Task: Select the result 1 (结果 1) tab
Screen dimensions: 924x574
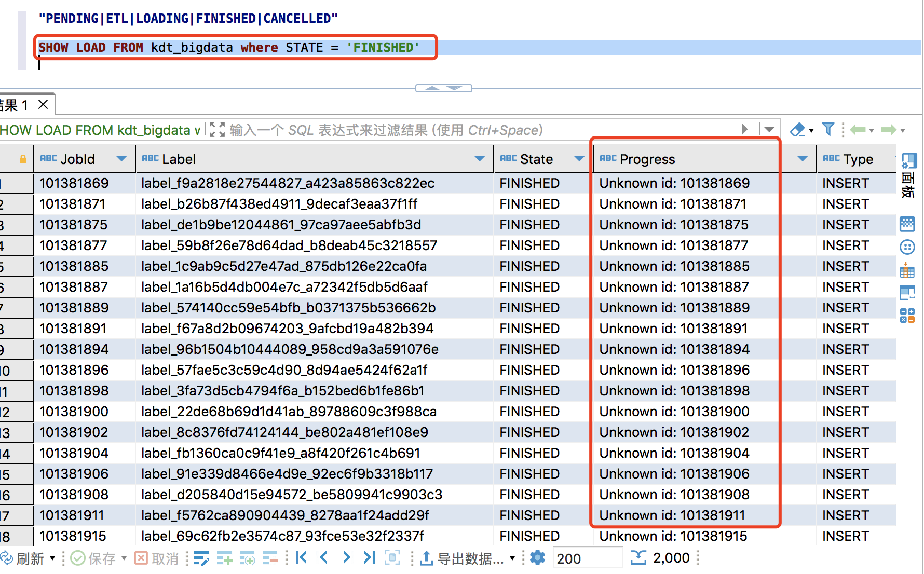Action: [x=14, y=105]
